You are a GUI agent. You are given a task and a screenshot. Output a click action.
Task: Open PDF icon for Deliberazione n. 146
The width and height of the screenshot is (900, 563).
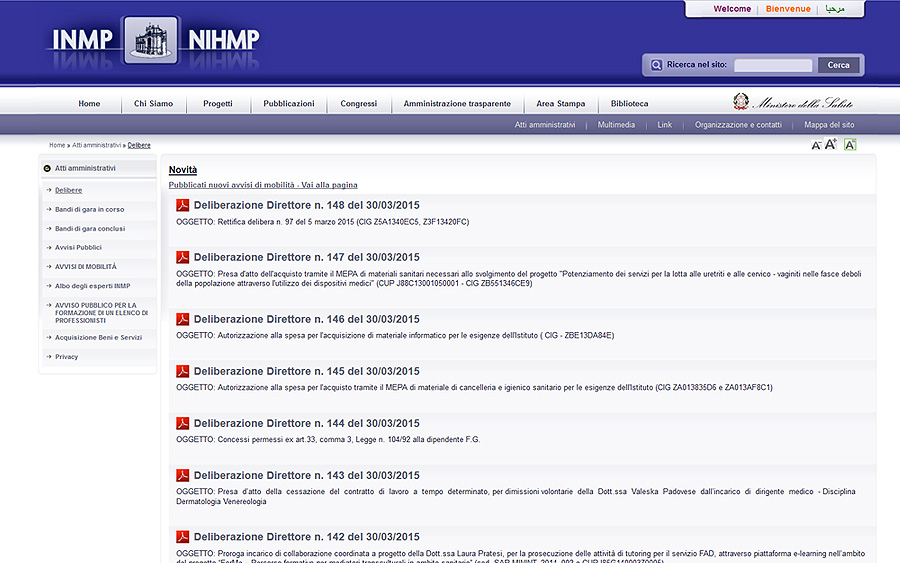coord(183,319)
